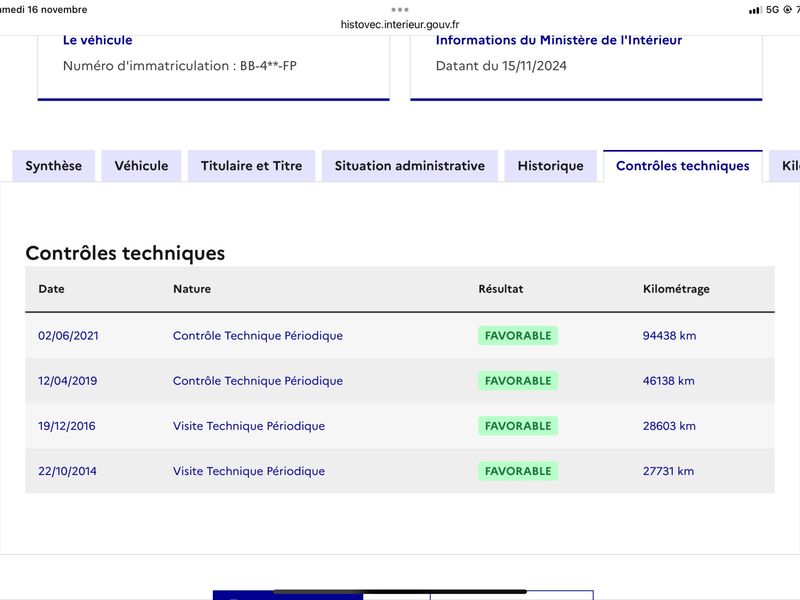
Task: Click the Date column header
Action: coord(52,289)
